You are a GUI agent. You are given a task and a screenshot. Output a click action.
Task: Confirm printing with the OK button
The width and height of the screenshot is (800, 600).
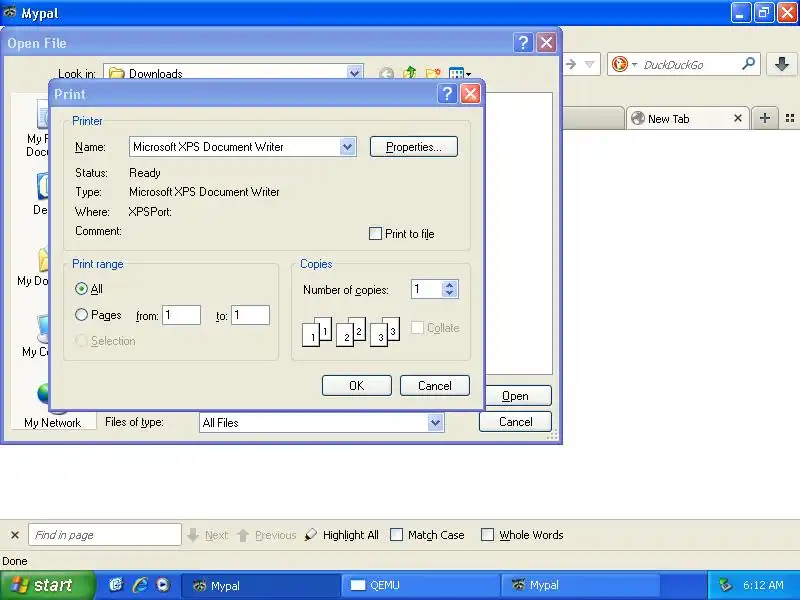point(357,386)
